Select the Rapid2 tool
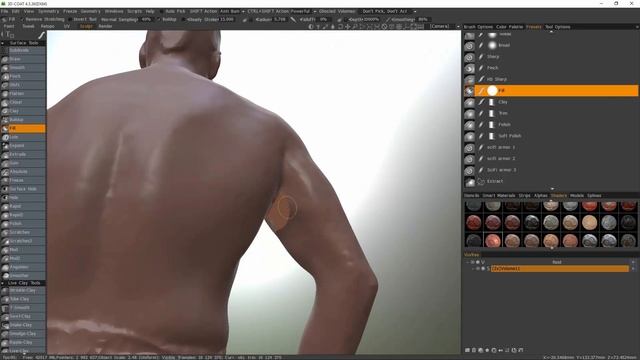 [x=23, y=215]
